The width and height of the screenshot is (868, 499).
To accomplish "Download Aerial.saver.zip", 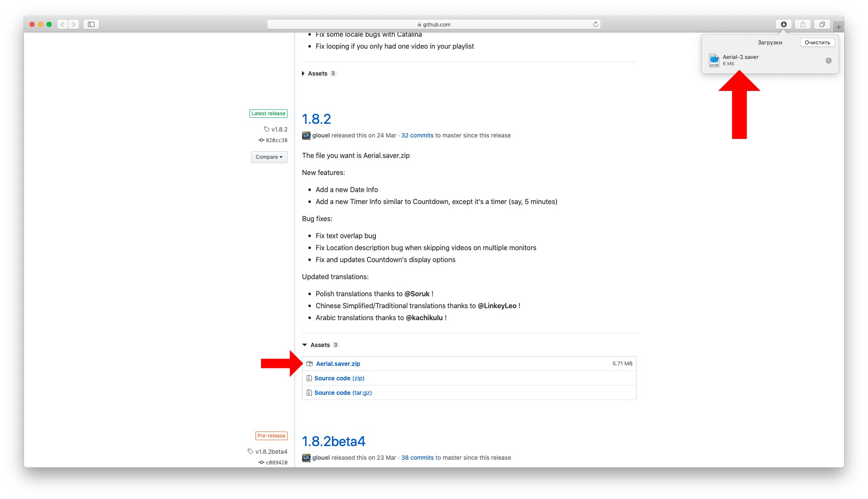I will coord(338,364).
